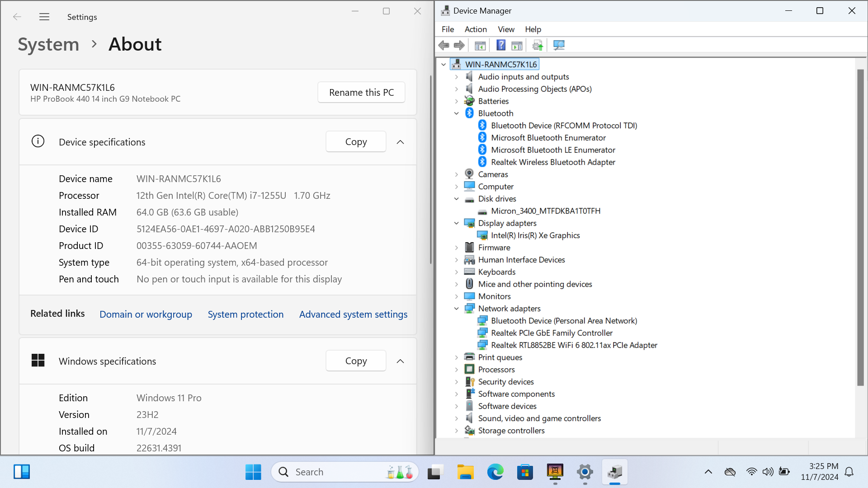Select the Security devices category icon
868x488 pixels.
pyautogui.click(x=470, y=381)
